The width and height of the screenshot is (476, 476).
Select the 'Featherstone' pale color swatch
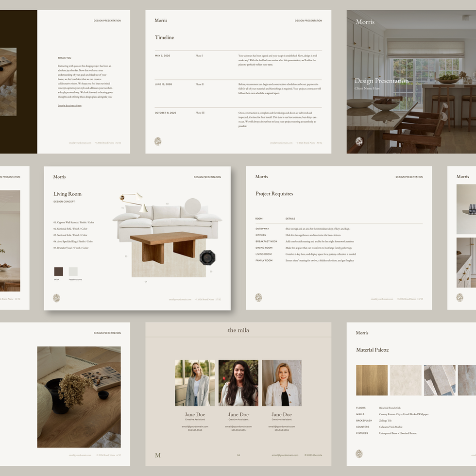point(73,272)
